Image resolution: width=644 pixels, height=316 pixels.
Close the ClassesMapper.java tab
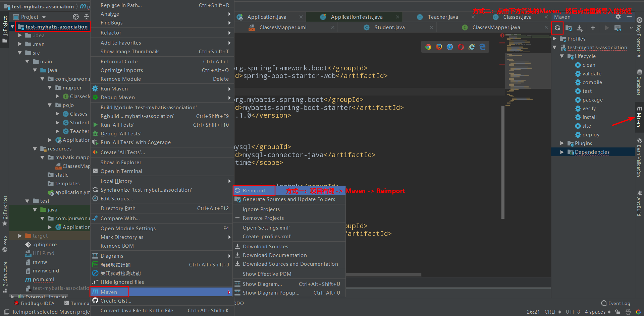(x=546, y=27)
